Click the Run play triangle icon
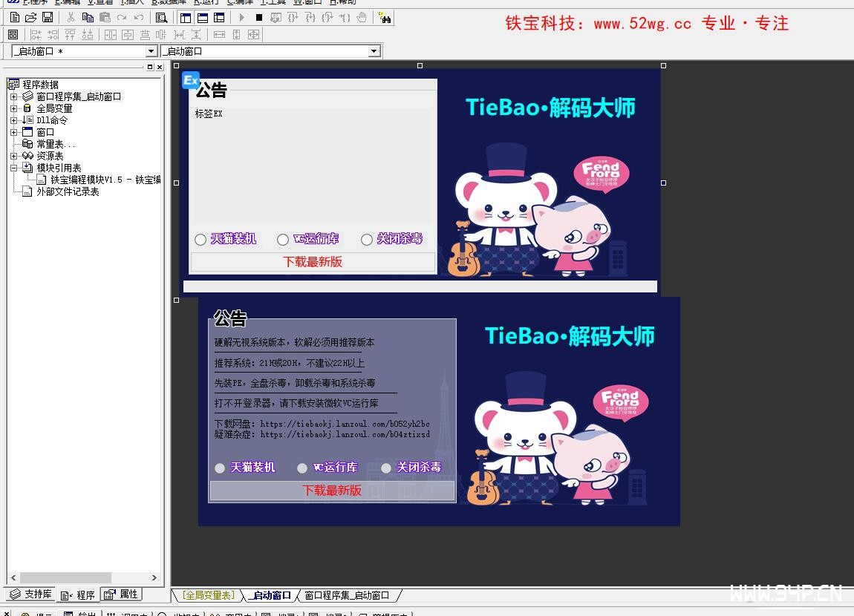 click(x=242, y=17)
